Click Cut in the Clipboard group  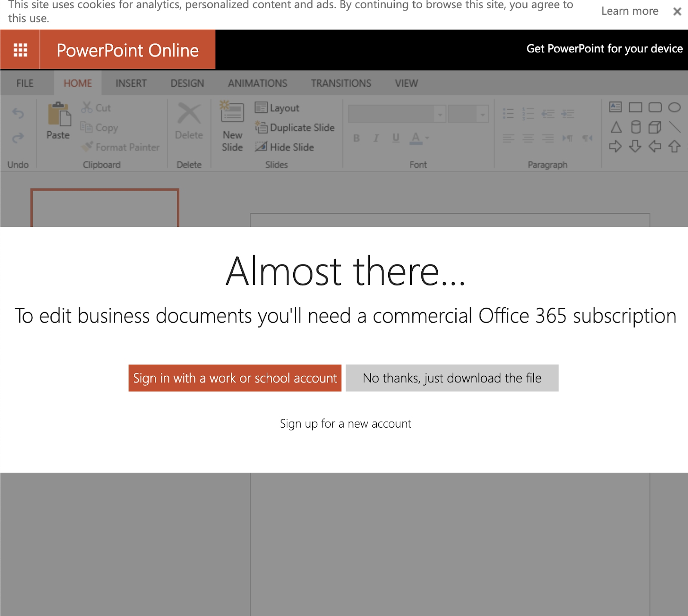(96, 108)
